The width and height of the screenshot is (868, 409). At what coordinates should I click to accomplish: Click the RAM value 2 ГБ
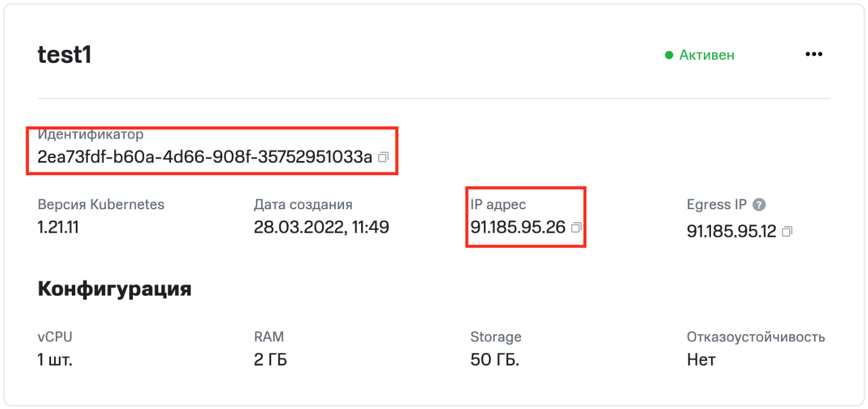coord(271,360)
